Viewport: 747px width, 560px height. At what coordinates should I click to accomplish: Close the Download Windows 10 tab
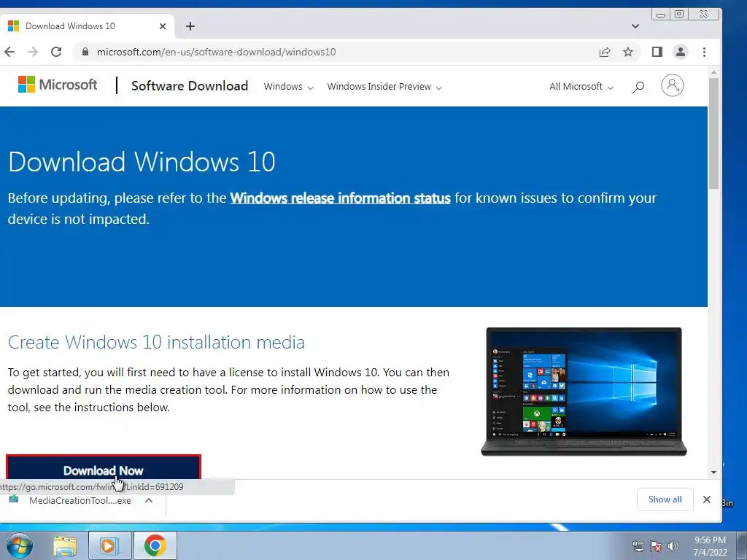point(163,26)
